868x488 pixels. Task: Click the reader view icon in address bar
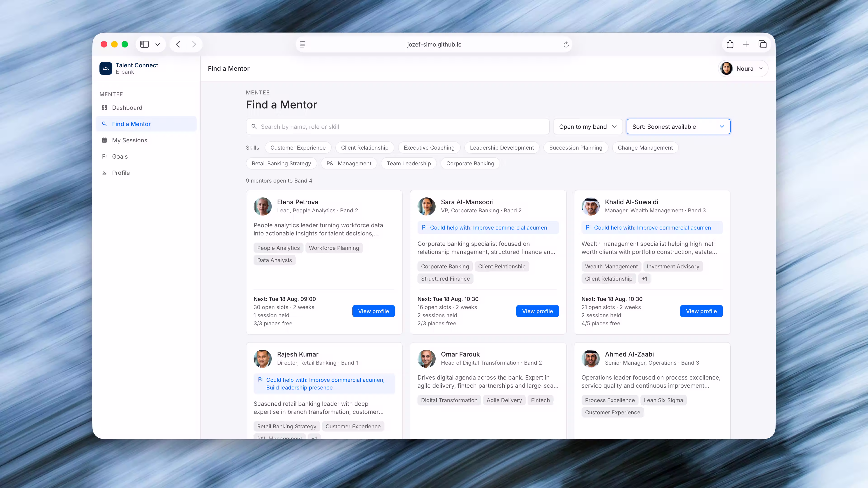[x=303, y=45]
